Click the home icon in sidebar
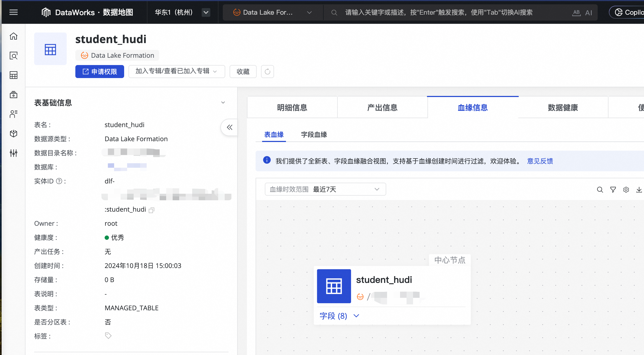The height and width of the screenshot is (355, 644). pos(14,36)
